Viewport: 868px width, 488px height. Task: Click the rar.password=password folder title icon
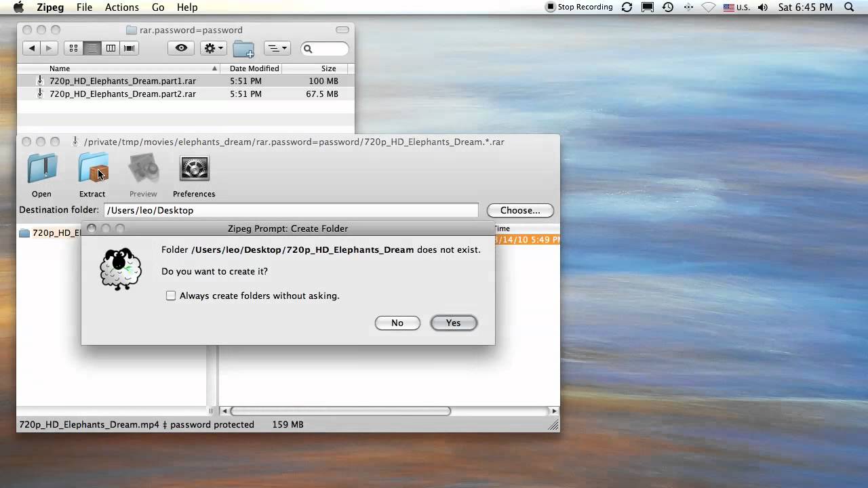pyautogui.click(x=132, y=30)
